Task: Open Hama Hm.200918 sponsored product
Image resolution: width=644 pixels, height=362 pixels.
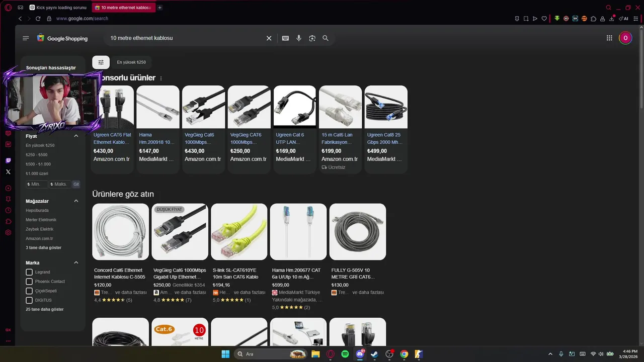Action: tap(158, 130)
